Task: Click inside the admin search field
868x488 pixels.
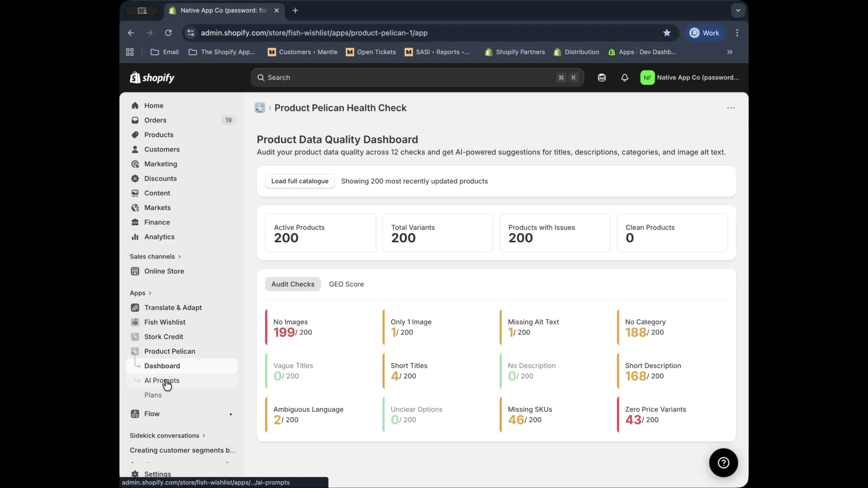Action: pos(407,77)
